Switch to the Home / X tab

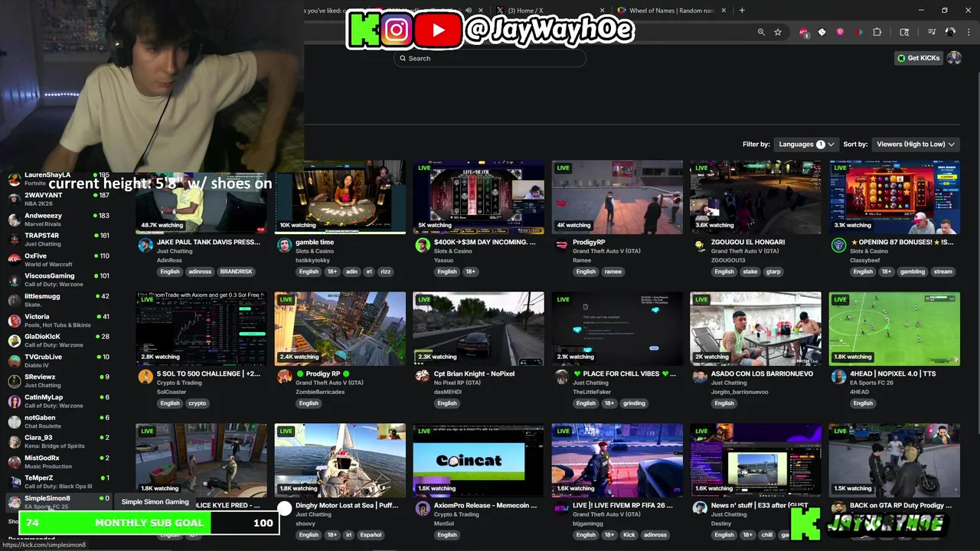click(547, 11)
